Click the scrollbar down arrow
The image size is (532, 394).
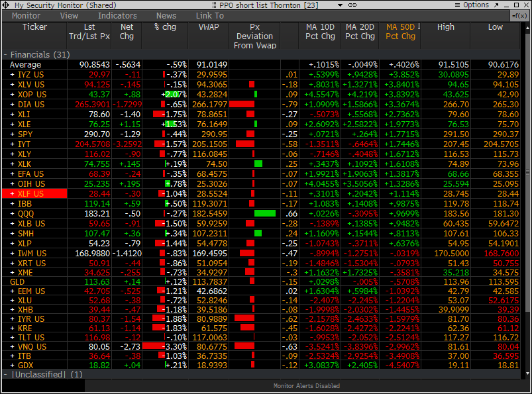[527, 373]
